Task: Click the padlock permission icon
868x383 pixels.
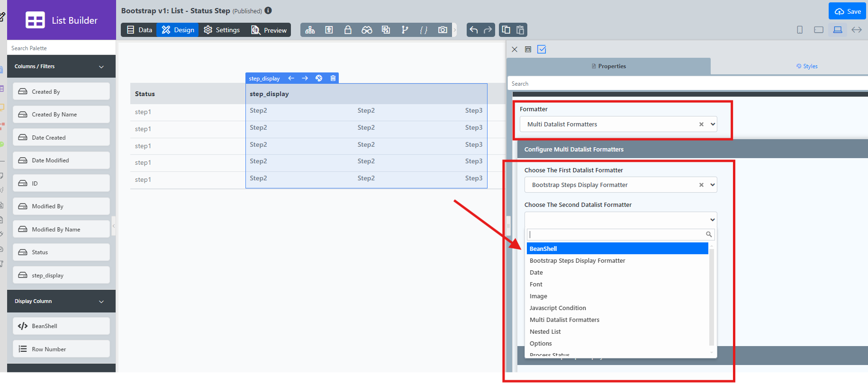Action: tap(348, 30)
